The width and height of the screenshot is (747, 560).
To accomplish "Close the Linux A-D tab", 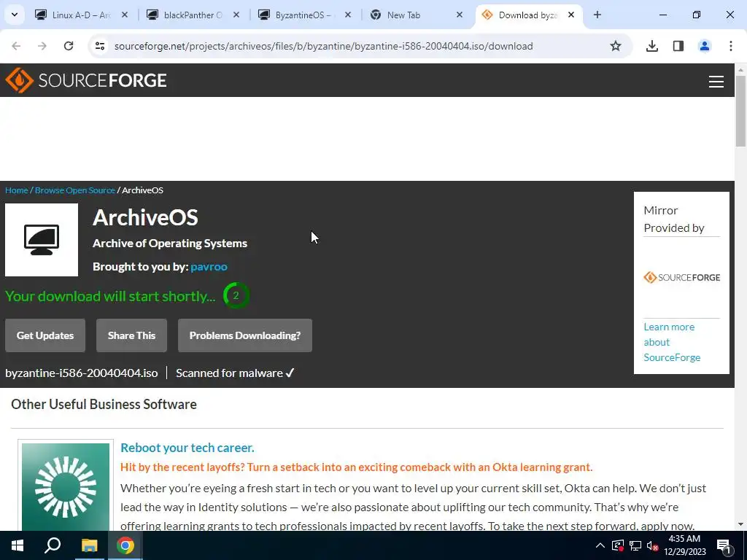I will tap(124, 15).
